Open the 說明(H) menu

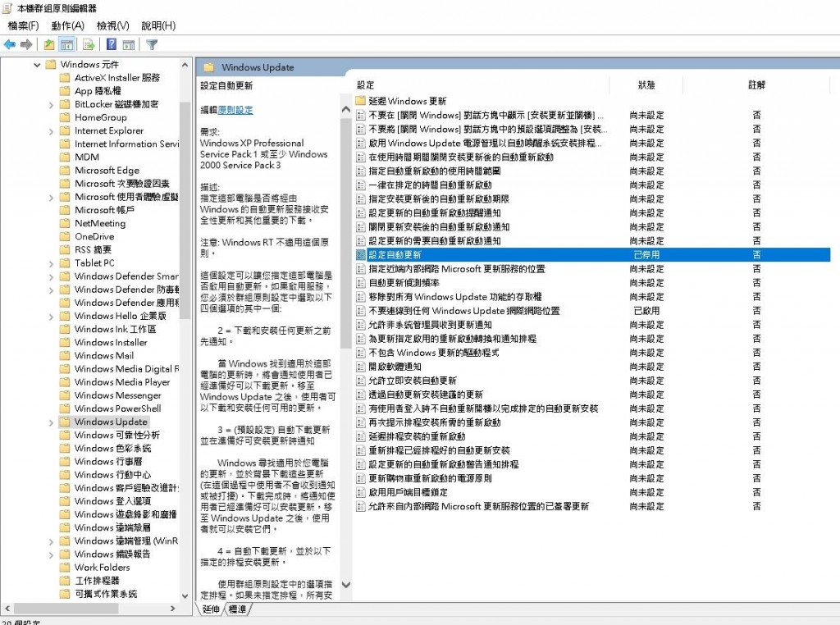coord(158,25)
